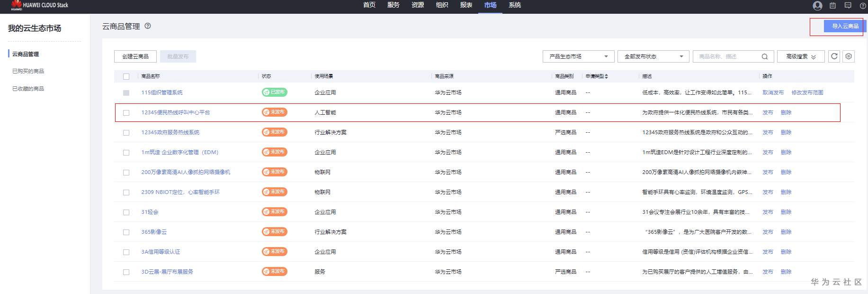Open the user account avatar icon
The width and height of the screenshot is (868, 294).
[817, 5]
